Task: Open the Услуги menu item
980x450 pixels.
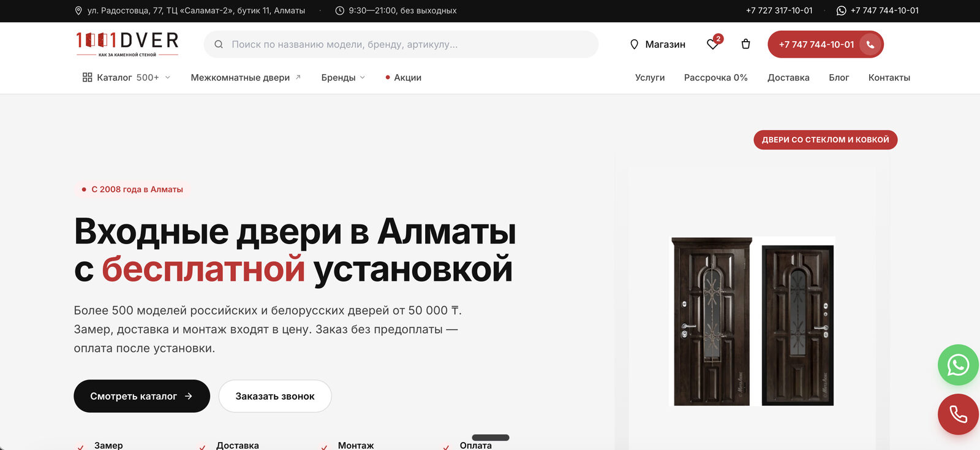Action: (x=650, y=77)
